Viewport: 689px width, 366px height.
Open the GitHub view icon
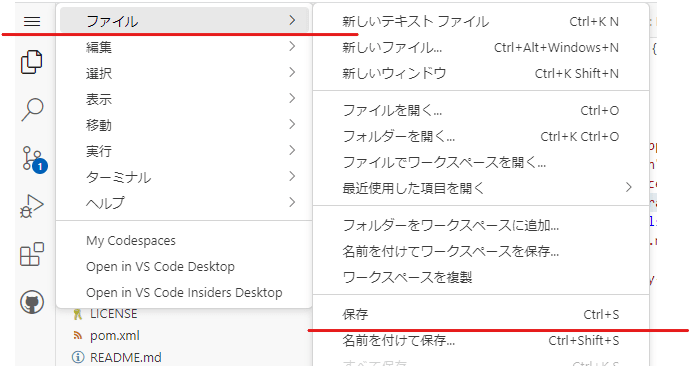point(32,302)
